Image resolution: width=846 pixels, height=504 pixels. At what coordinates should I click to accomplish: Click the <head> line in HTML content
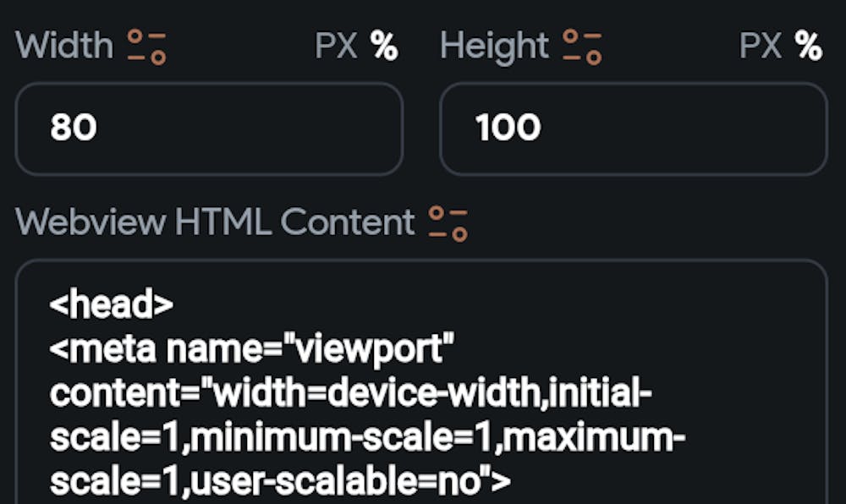pyautogui.click(x=111, y=305)
